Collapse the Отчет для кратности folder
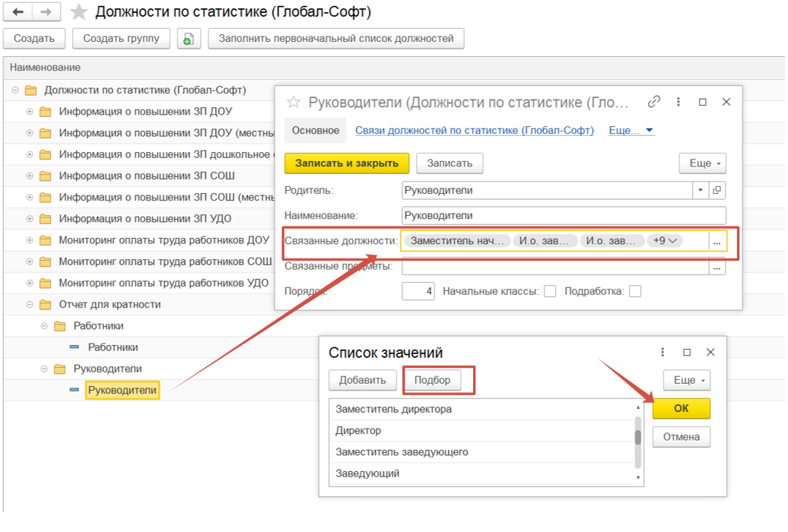 click(30, 305)
